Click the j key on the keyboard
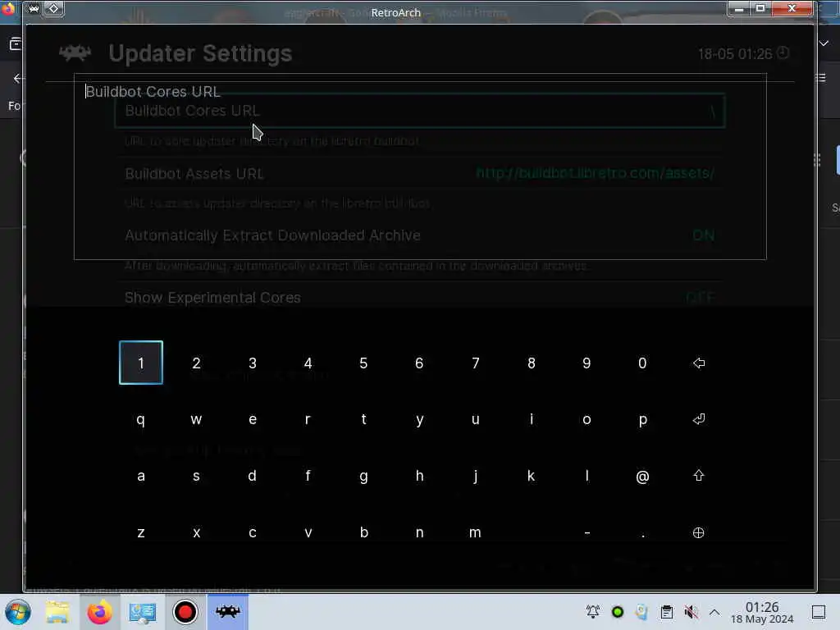Screen dimensions: 840x630 coord(475,476)
